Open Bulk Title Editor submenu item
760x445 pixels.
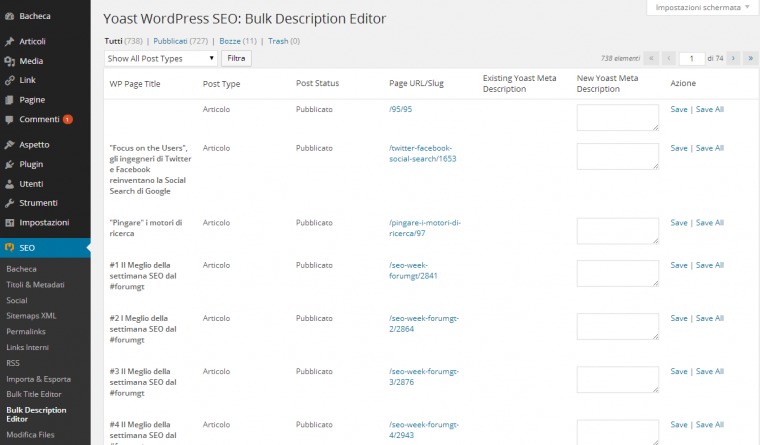tap(34, 394)
